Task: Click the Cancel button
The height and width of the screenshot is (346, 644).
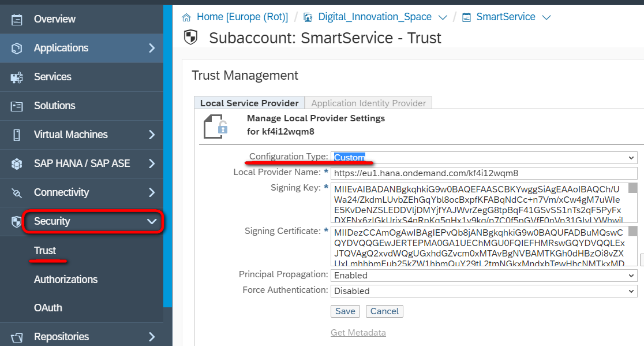Action: (x=384, y=311)
